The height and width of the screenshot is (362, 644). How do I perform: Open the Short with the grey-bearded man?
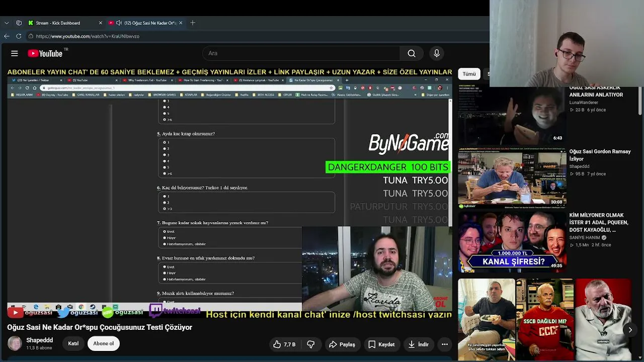603,319
